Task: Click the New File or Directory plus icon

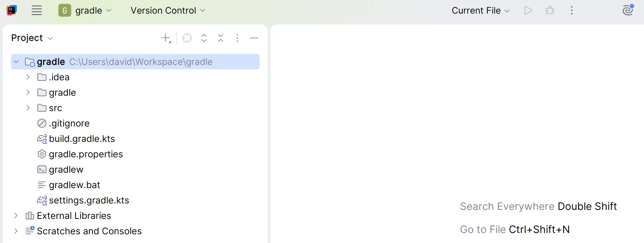Action: (166, 38)
